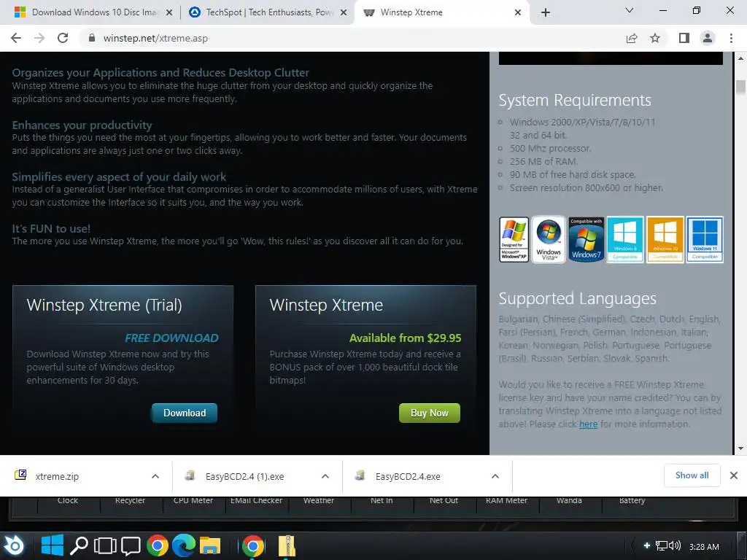The image size is (747, 560).
Task: Close the TechSpot tab
Action: tap(344, 13)
